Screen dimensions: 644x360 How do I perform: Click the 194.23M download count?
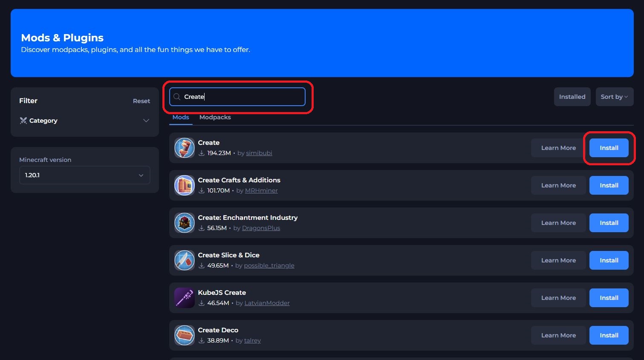[x=219, y=153]
